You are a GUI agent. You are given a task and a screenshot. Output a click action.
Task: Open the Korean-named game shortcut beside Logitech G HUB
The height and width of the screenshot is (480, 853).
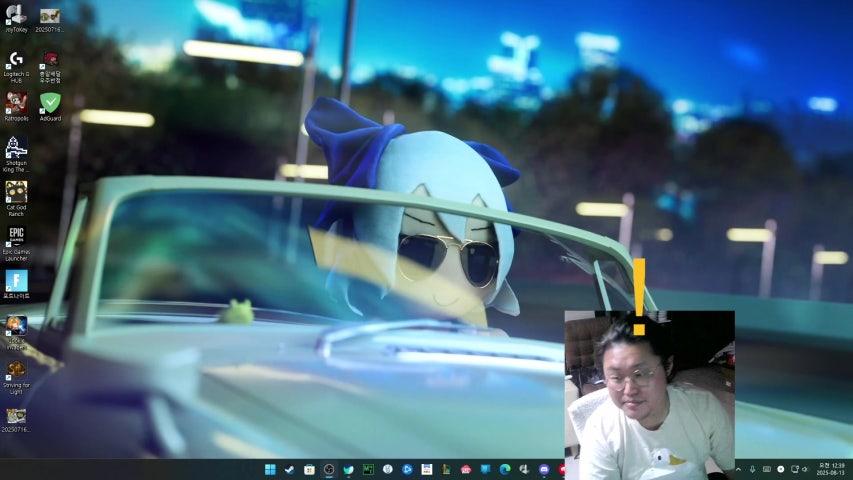50,67
